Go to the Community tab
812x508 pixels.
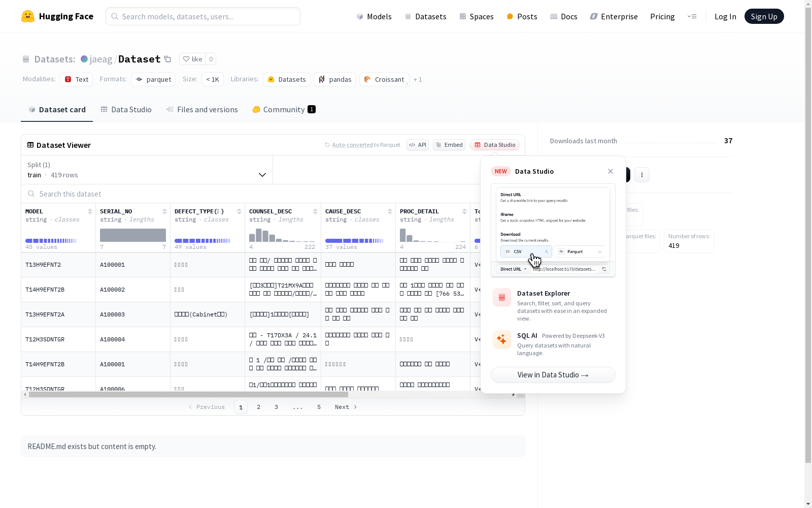284,110
